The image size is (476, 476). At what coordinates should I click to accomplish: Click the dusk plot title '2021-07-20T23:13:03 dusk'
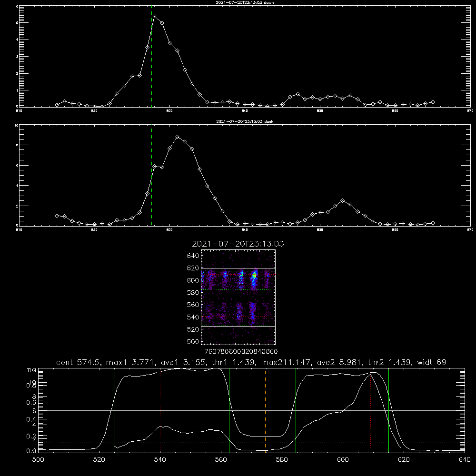pos(245,121)
